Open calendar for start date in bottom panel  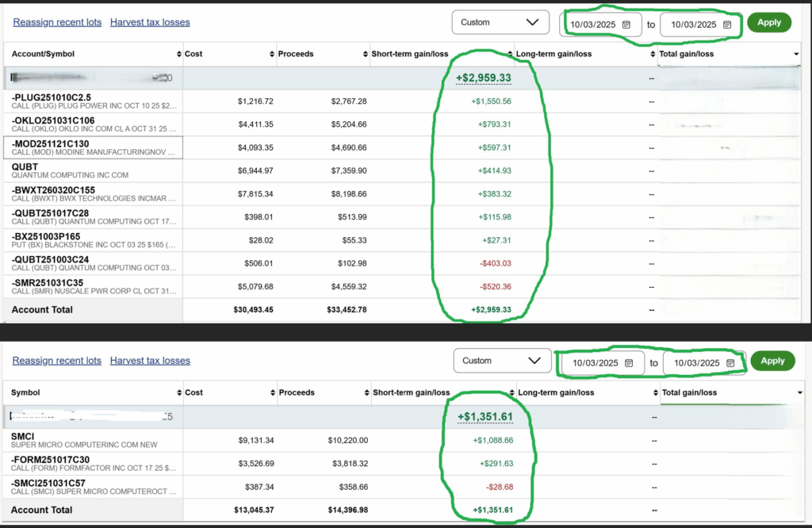pyautogui.click(x=629, y=363)
